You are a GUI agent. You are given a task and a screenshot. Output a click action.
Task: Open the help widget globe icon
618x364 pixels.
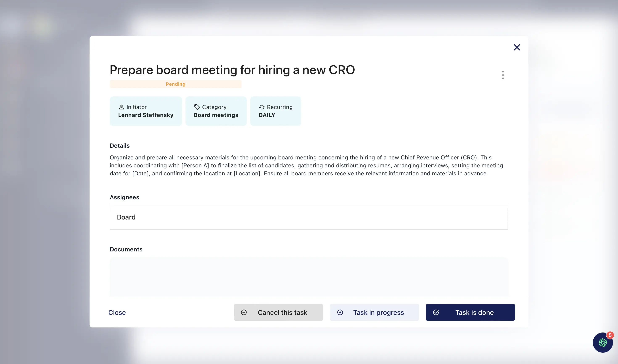pyautogui.click(x=602, y=343)
